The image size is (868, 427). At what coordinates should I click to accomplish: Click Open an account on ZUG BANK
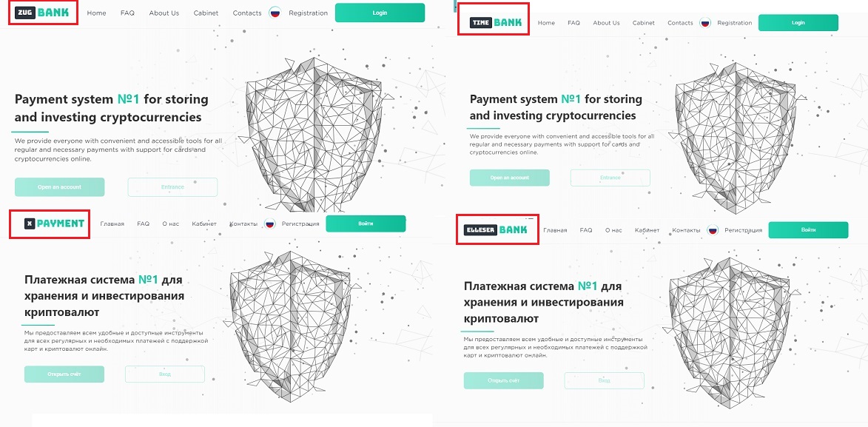(x=59, y=187)
